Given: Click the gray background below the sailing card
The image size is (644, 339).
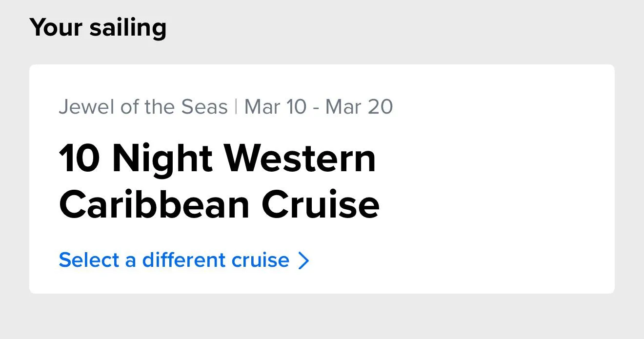Looking at the screenshot, I should [x=322, y=317].
